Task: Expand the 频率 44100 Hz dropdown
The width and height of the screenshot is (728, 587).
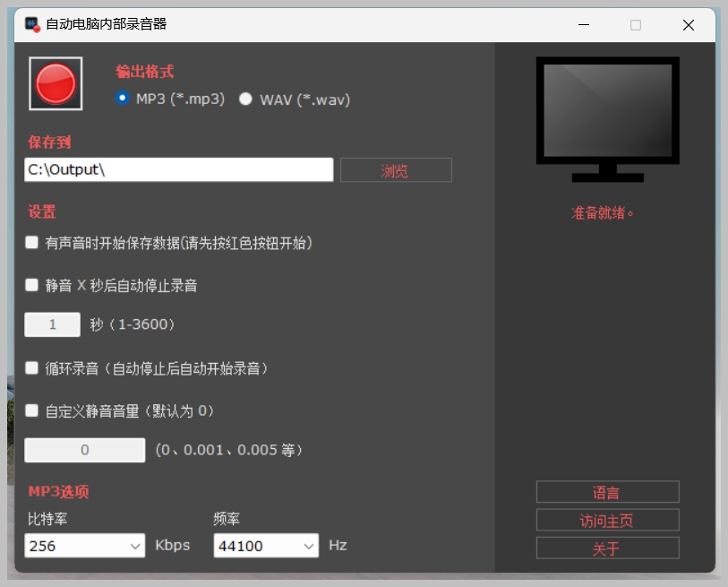Action: (266, 546)
